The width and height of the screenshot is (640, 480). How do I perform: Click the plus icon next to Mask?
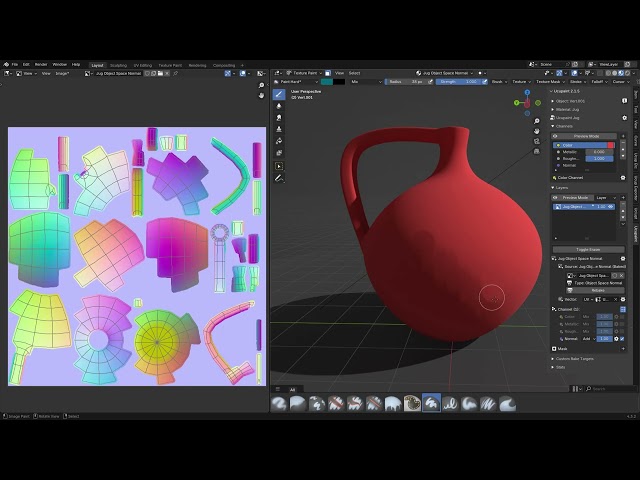coord(623,349)
